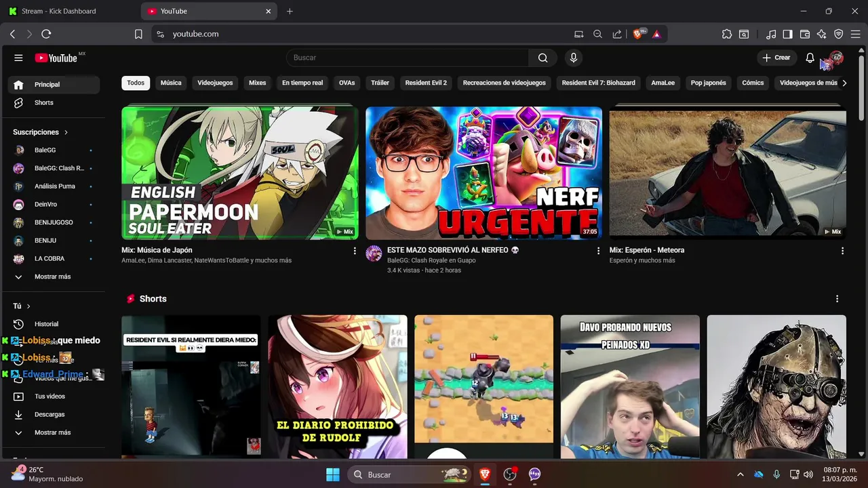This screenshot has height=488, width=868.
Task: Open Descargas in sidebar
Action: [54, 414]
